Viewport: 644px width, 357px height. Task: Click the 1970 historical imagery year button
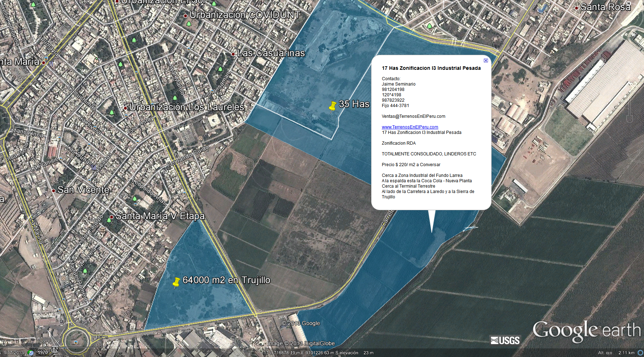click(43, 353)
